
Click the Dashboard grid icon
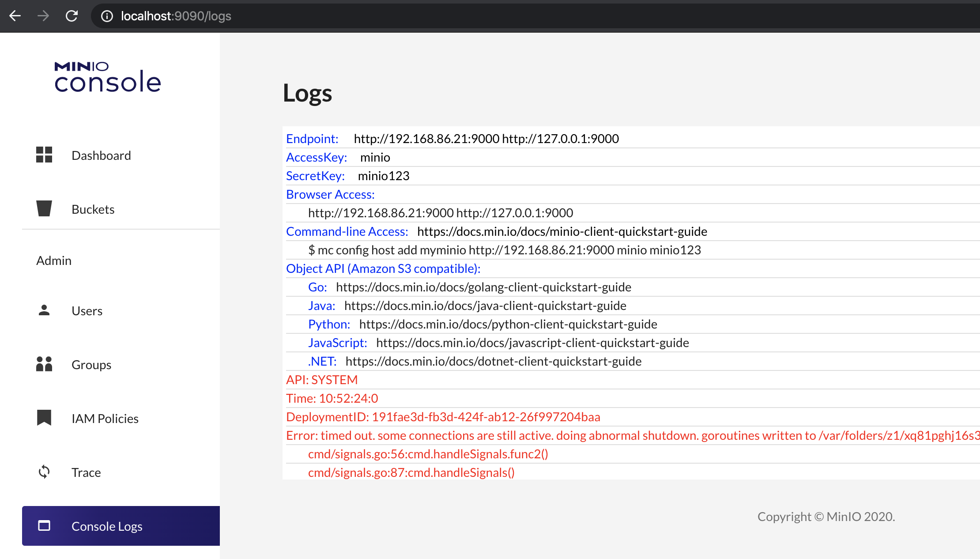(44, 155)
